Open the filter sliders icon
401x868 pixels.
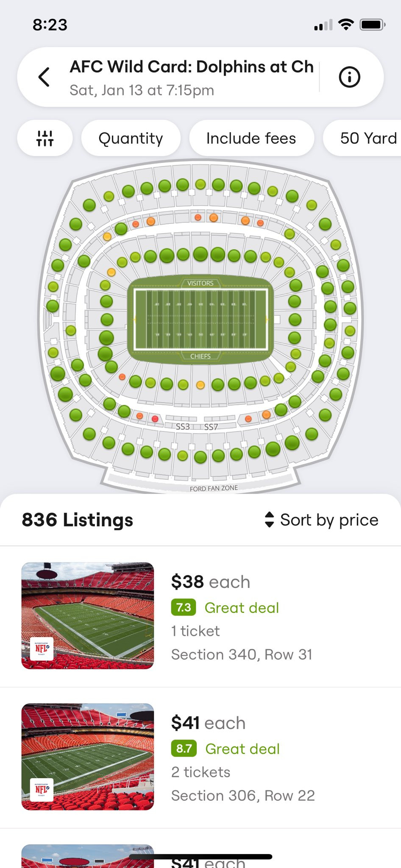click(45, 138)
